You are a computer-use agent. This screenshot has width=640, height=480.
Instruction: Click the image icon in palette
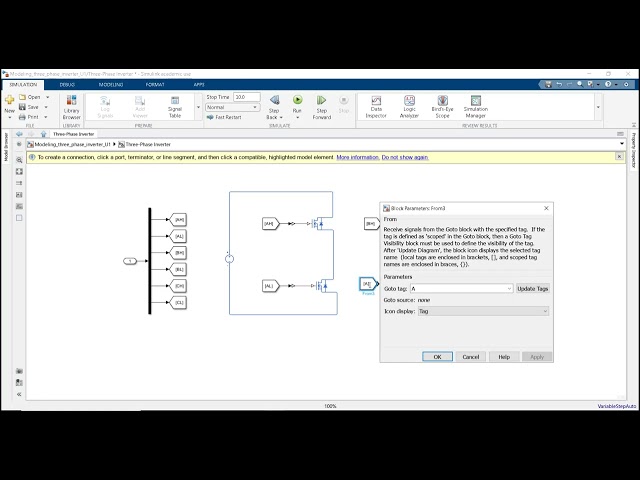click(x=19, y=206)
